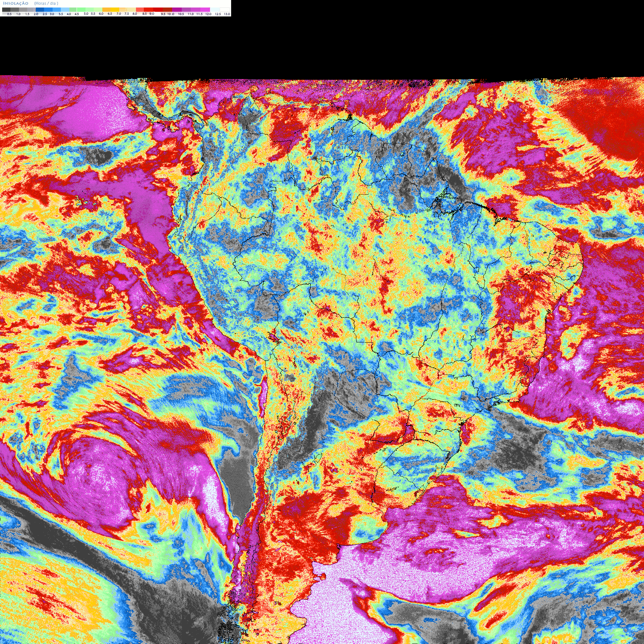Click the 10.5 legend value

tap(181, 14)
